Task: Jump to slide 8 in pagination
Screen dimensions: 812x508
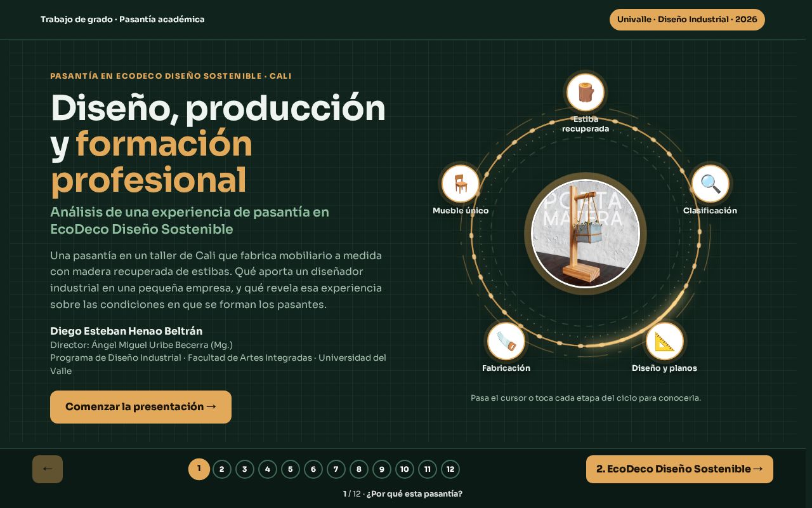Action: (359, 469)
